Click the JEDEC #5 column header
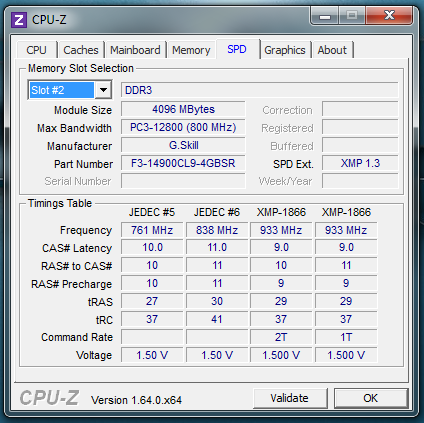This screenshot has width=424, height=423. point(152,212)
